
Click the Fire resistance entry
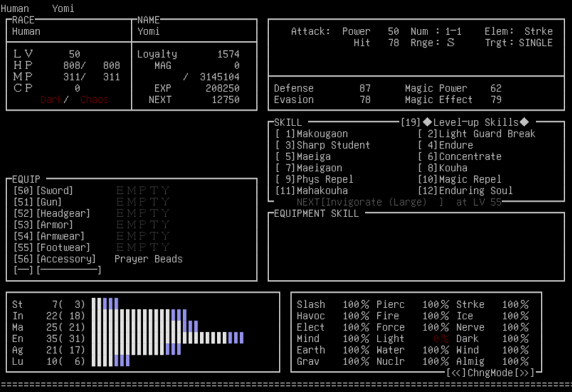[413, 315]
